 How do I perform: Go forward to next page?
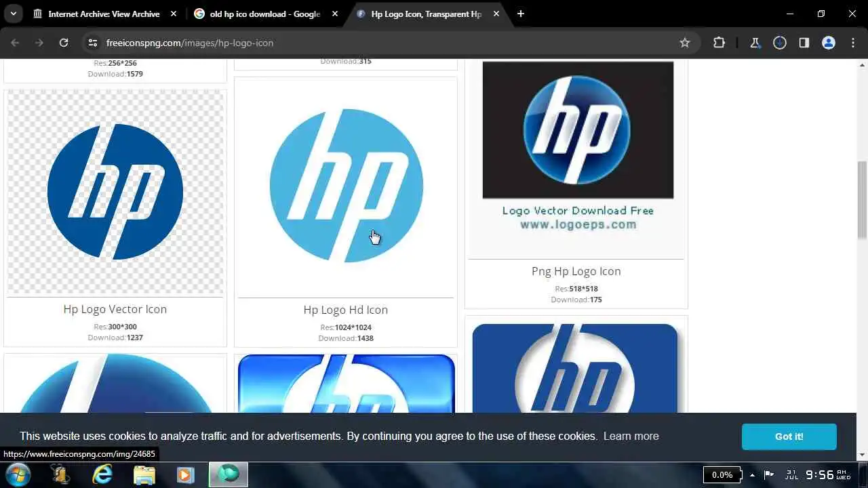(x=39, y=43)
